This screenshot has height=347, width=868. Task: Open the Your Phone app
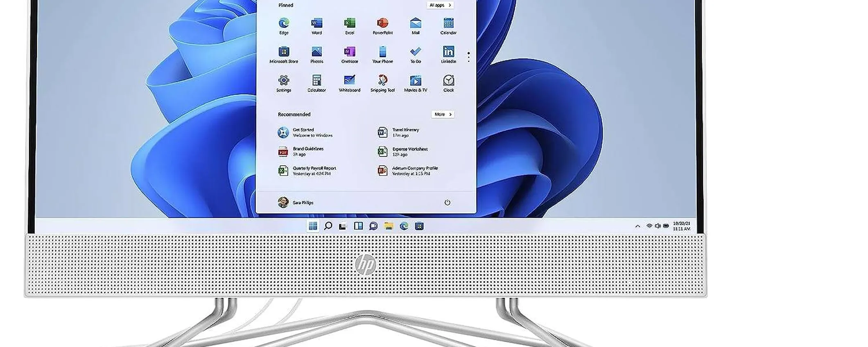coord(382,55)
